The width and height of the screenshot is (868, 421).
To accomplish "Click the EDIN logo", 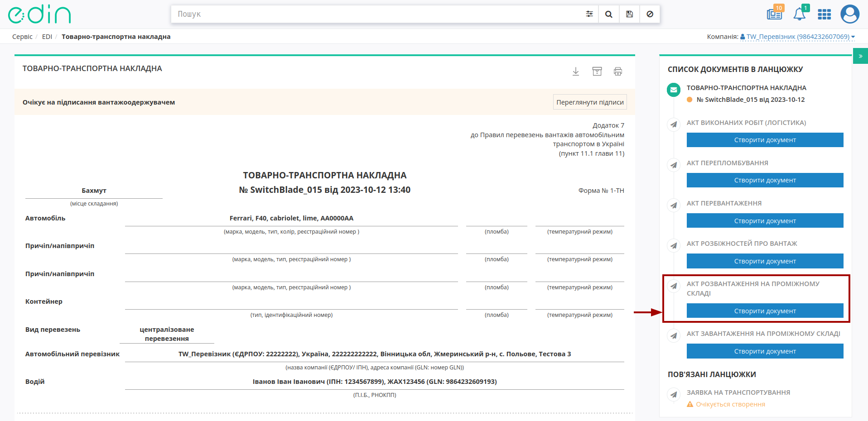I will pyautogui.click(x=39, y=14).
